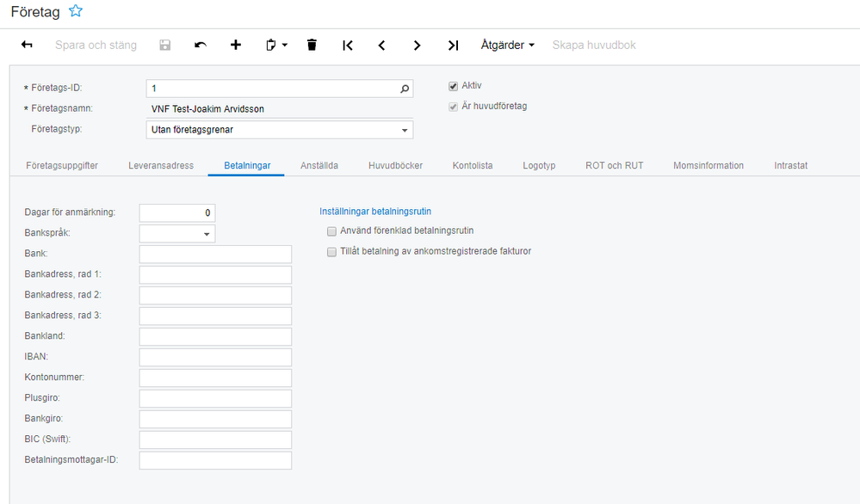Add new record with plus icon
Image resolution: width=860 pixels, height=504 pixels.
pyautogui.click(x=236, y=45)
